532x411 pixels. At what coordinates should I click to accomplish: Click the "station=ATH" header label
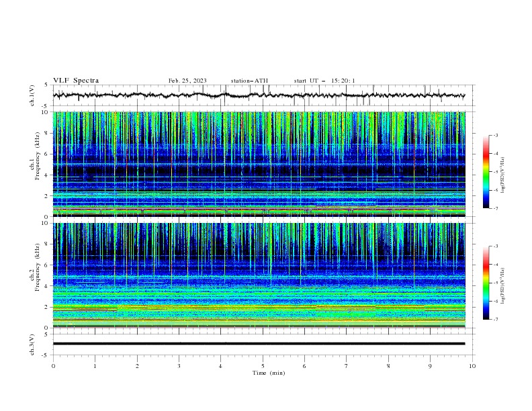tap(249, 81)
